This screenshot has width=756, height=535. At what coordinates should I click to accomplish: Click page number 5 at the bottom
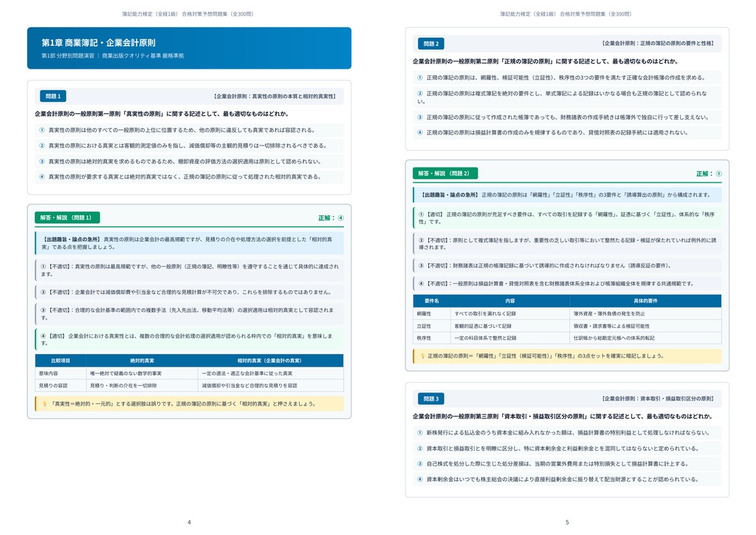point(567,522)
